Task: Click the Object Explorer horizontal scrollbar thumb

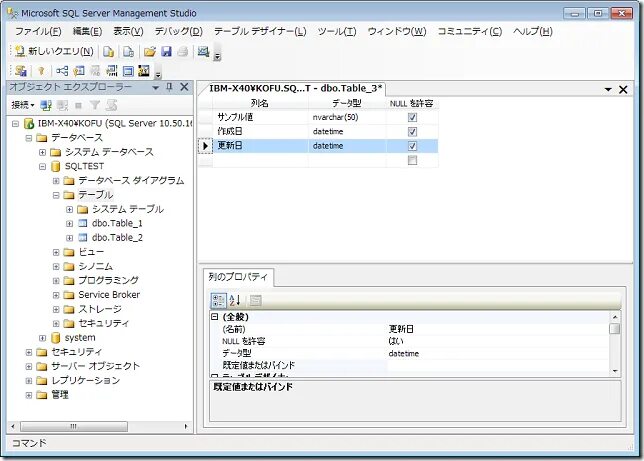Action: [x=74, y=426]
